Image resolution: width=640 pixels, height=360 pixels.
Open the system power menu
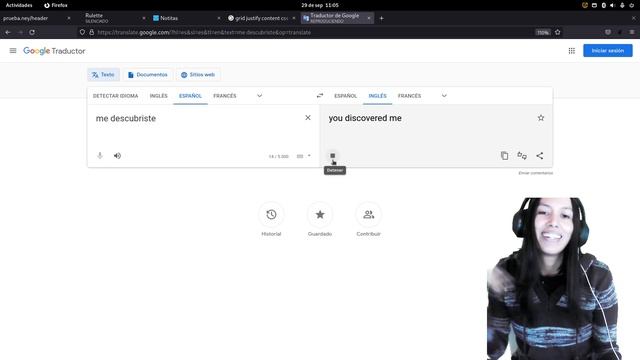(x=631, y=5)
